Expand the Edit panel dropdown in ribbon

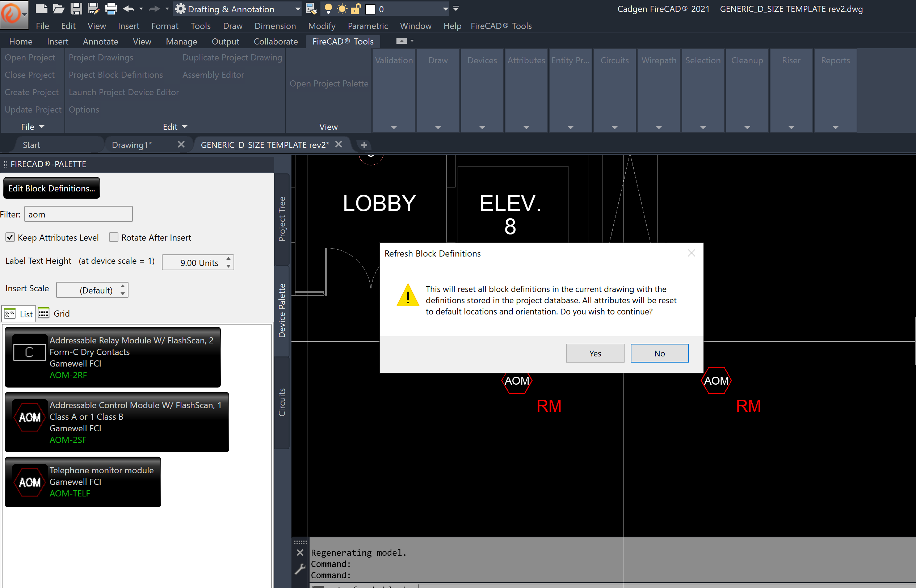point(175,127)
